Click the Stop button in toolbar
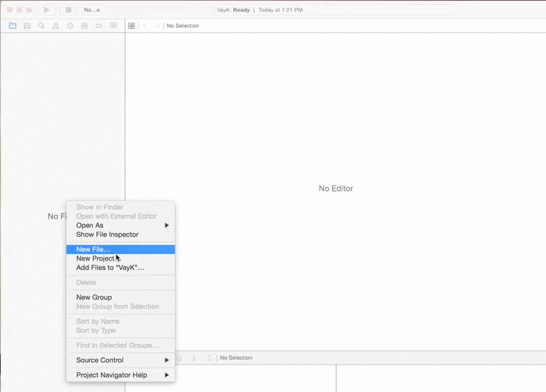Image resolution: width=546 pixels, height=392 pixels. tap(68, 10)
